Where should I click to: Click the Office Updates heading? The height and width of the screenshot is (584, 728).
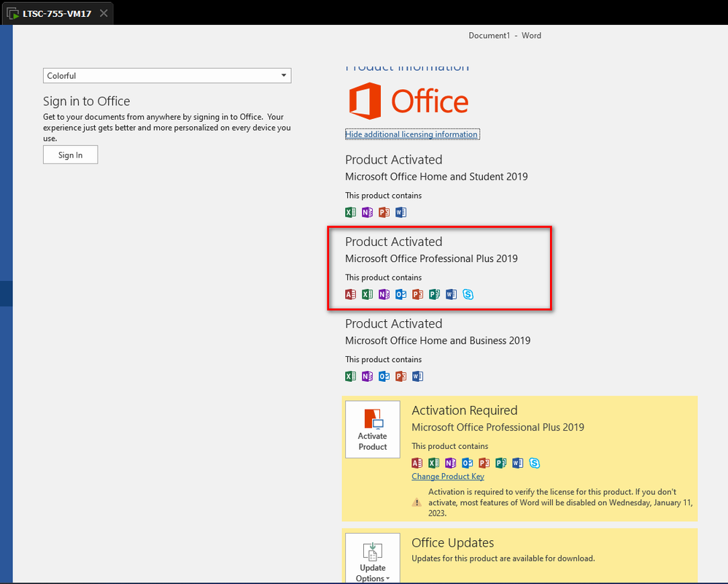pyautogui.click(x=453, y=542)
